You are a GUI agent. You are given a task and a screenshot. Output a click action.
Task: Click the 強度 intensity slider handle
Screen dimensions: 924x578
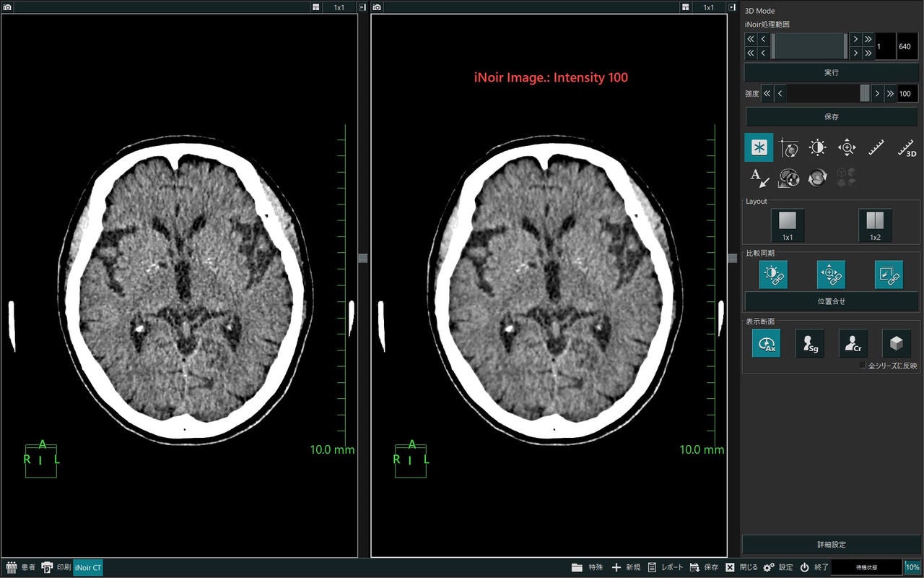[865, 94]
